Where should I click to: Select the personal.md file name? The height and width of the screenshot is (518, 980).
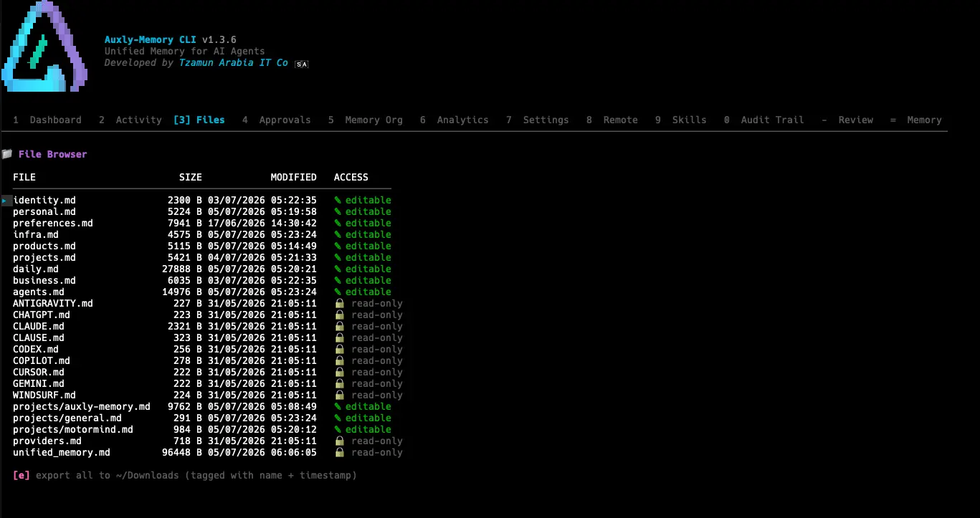[44, 211]
